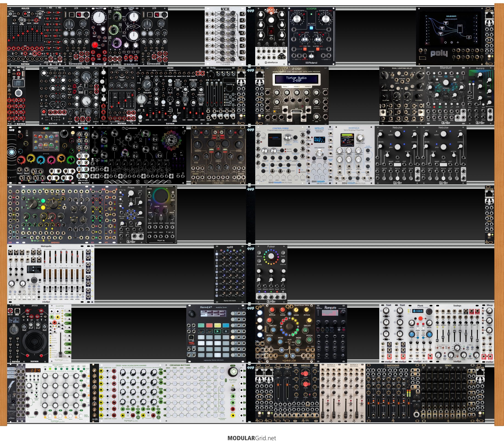504x443 pixels.
Task: Select the Morphader module
Action: [x=53, y=96]
